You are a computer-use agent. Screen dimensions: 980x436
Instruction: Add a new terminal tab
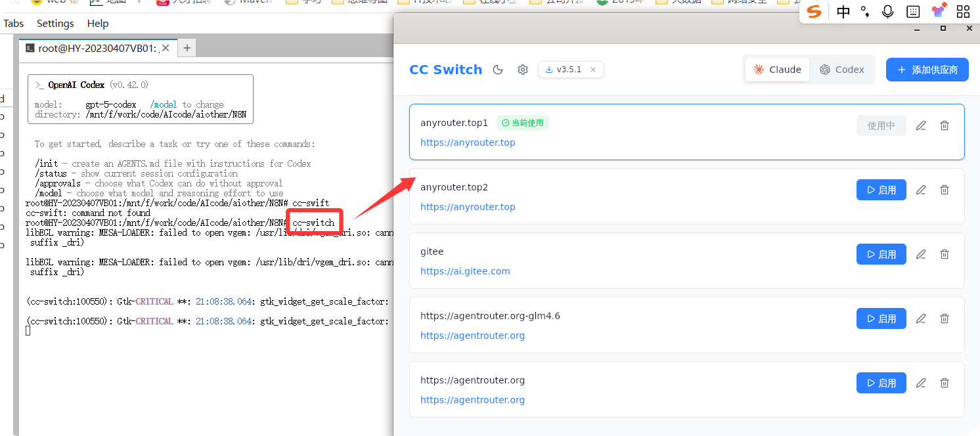pos(187,48)
